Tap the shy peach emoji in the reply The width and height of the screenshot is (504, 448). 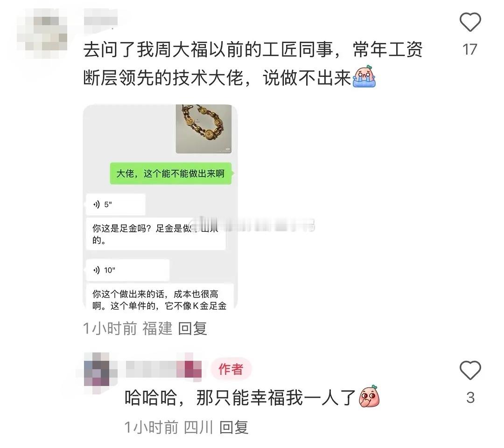point(369,396)
